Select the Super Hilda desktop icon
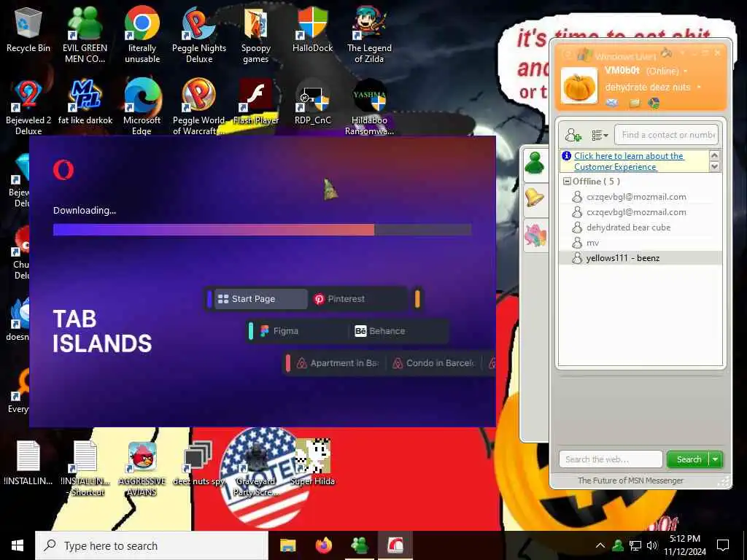Image resolution: width=747 pixels, height=560 pixels. pos(312,463)
